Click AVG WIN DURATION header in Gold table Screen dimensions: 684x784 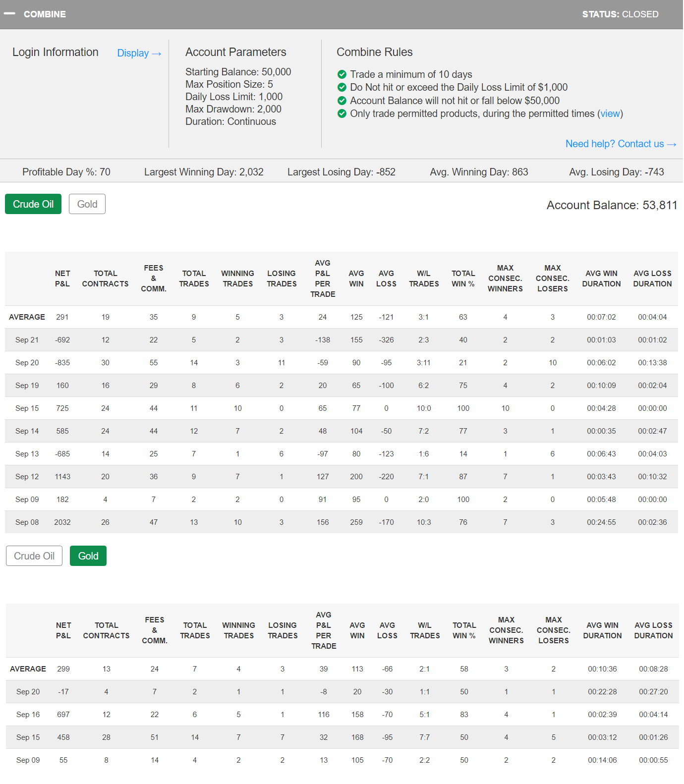tap(602, 630)
